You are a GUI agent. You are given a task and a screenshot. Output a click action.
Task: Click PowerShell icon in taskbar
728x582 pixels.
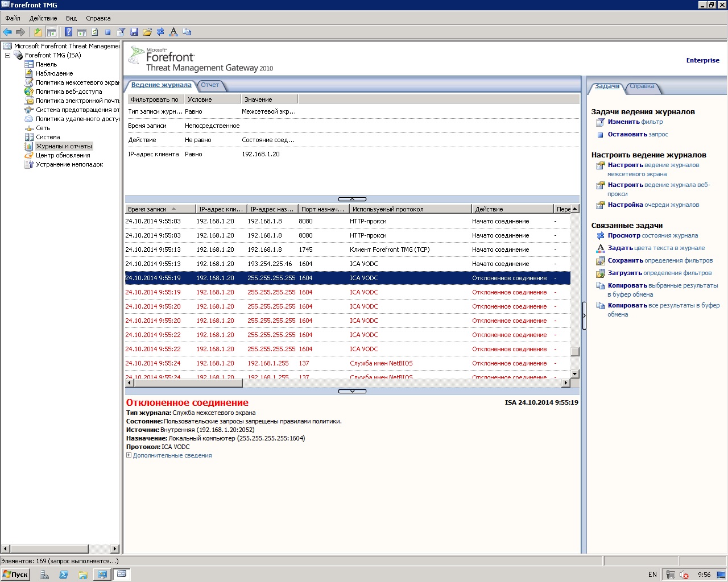coord(64,575)
